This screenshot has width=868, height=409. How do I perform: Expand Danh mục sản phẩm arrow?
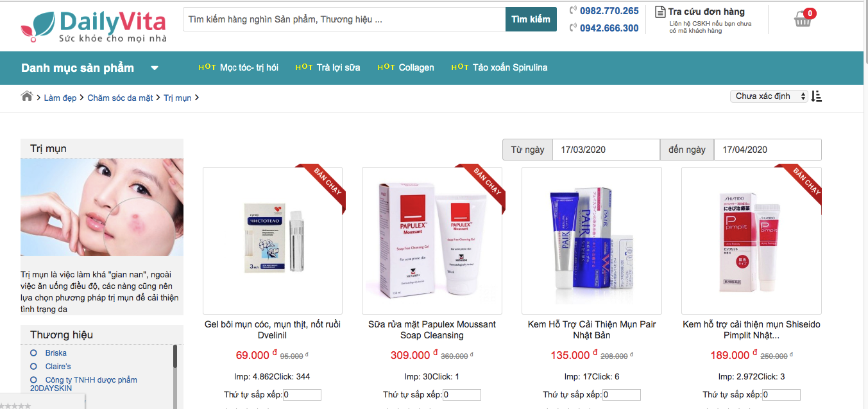click(x=155, y=68)
